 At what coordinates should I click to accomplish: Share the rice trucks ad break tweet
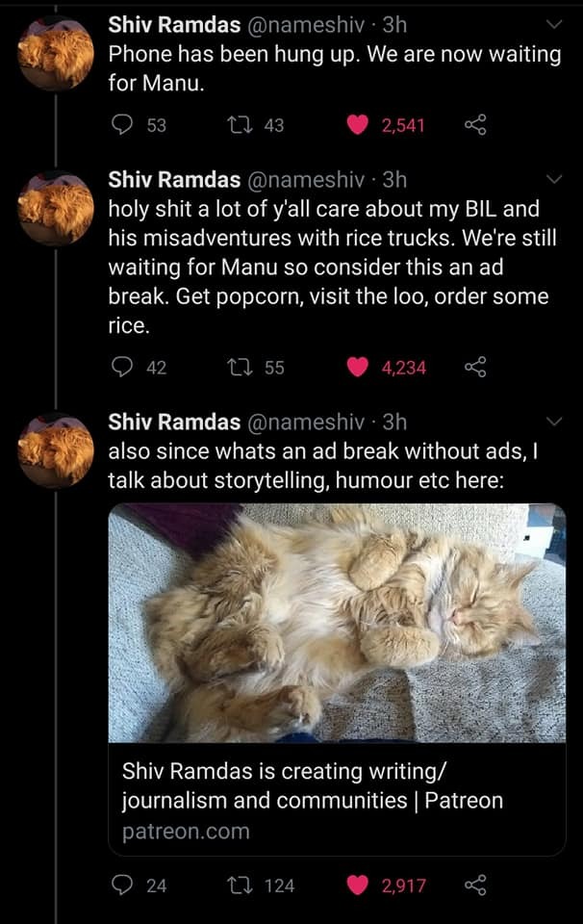coord(473,367)
